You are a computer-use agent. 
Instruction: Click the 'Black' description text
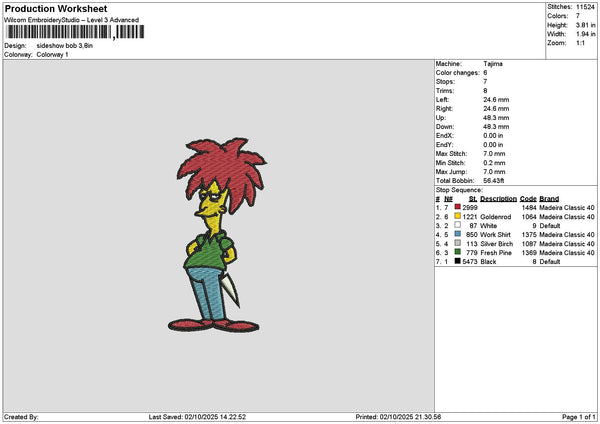[x=488, y=262]
